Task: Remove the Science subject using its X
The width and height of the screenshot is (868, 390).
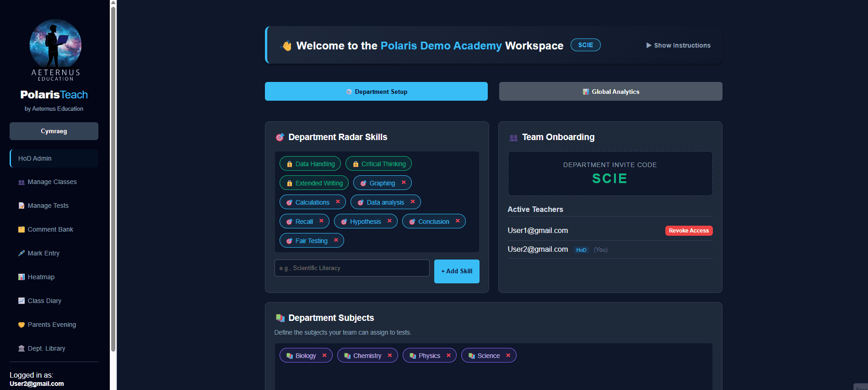Action: pyautogui.click(x=508, y=356)
